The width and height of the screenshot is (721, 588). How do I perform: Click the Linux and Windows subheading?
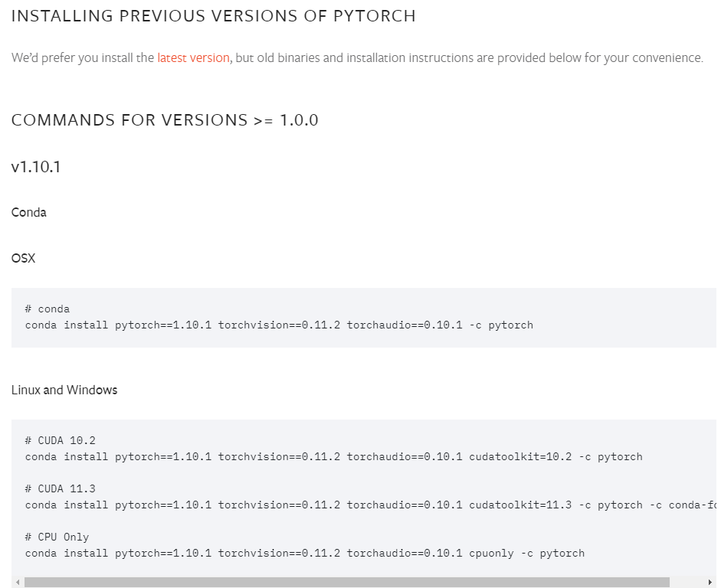[x=64, y=390]
